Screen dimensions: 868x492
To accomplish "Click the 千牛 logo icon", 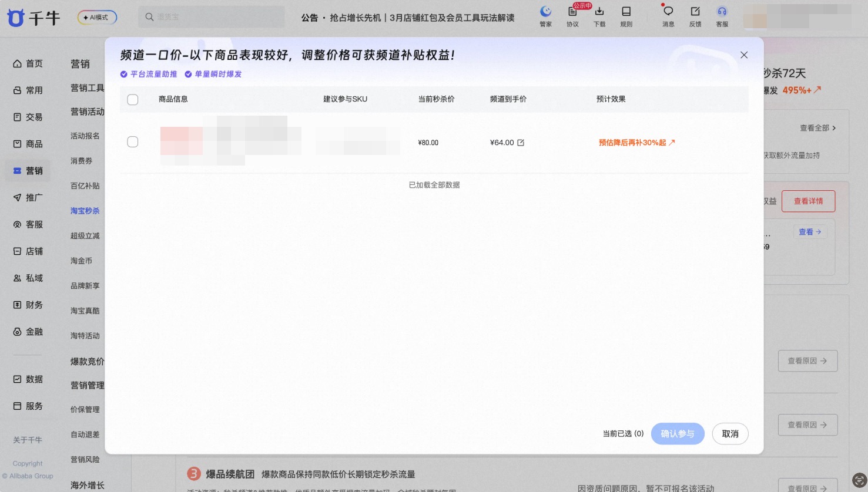I will click(x=16, y=18).
